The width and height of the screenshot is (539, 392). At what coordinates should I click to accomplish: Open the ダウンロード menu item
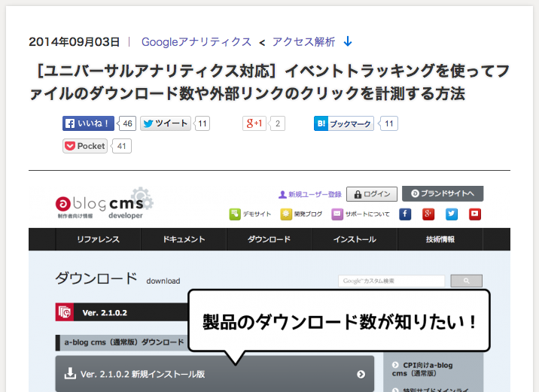[x=269, y=239]
